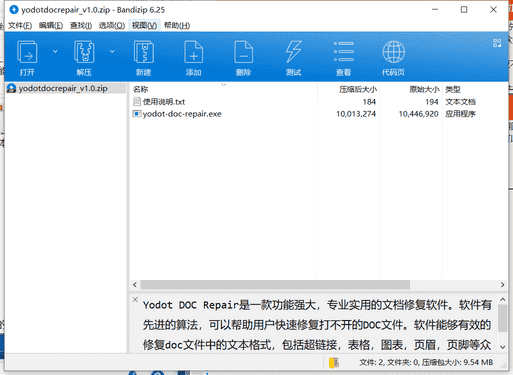Click the type cell 文本文档

(460, 102)
